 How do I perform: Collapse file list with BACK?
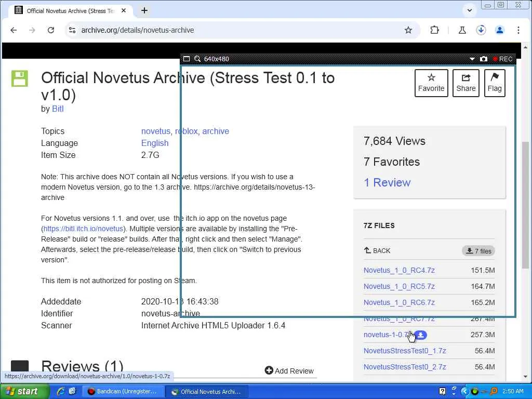377,251
